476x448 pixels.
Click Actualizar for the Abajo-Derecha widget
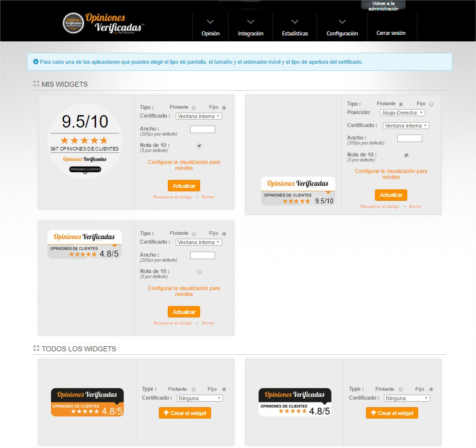coord(391,195)
